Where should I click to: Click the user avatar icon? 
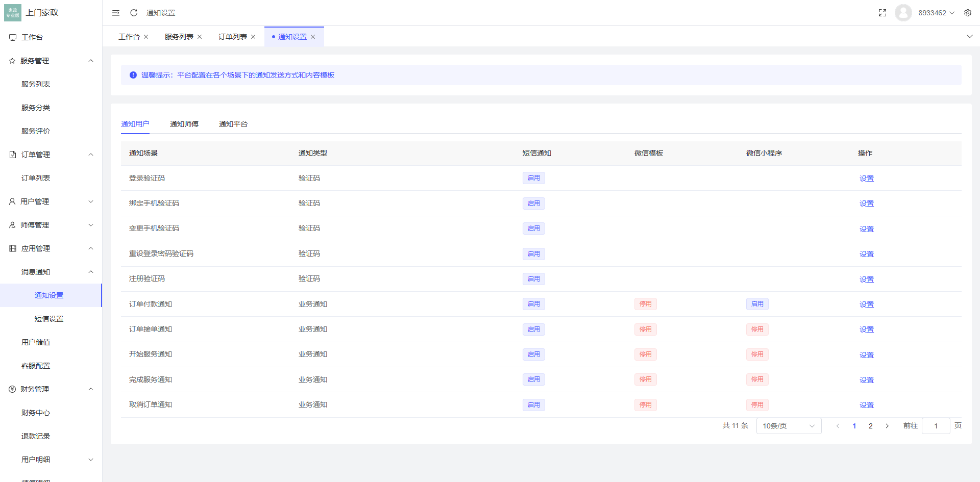(x=903, y=12)
